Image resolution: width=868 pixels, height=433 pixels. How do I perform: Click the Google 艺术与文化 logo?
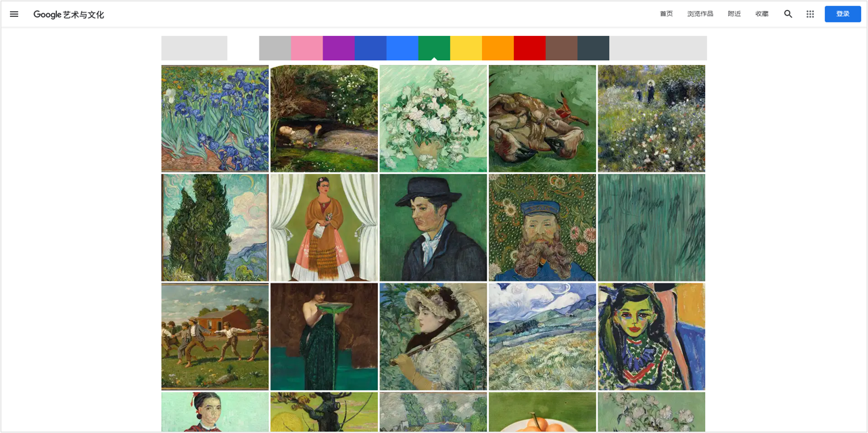pyautogui.click(x=69, y=14)
